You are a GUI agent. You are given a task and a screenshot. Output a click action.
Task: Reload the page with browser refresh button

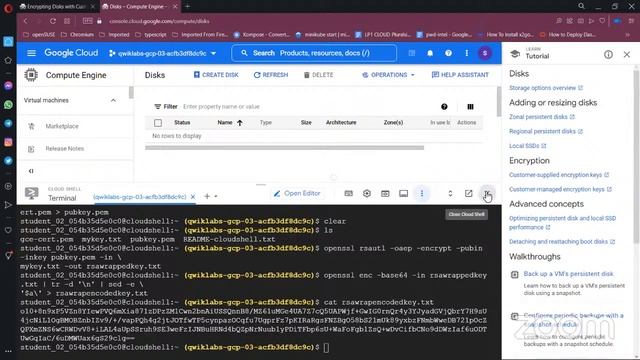53,21
